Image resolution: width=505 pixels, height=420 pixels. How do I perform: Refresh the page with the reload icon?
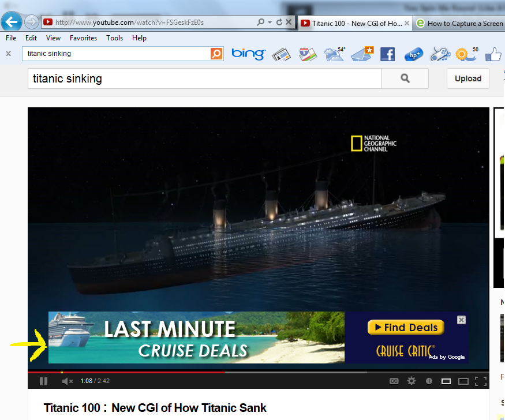279,22
